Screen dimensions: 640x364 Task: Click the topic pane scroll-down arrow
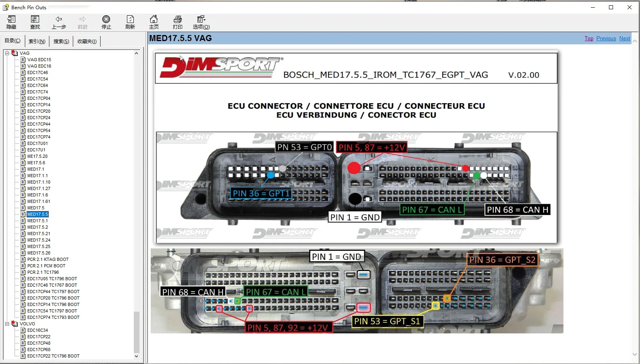coord(635,354)
